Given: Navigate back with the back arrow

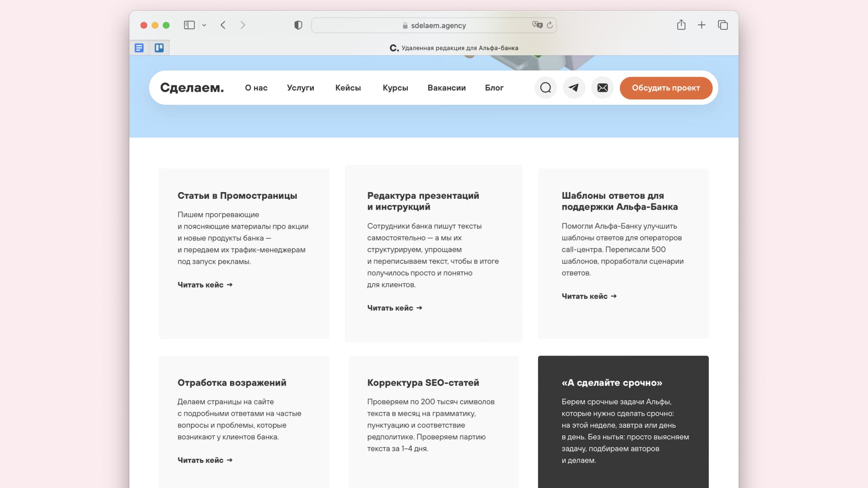Looking at the screenshot, I should tap(222, 25).
